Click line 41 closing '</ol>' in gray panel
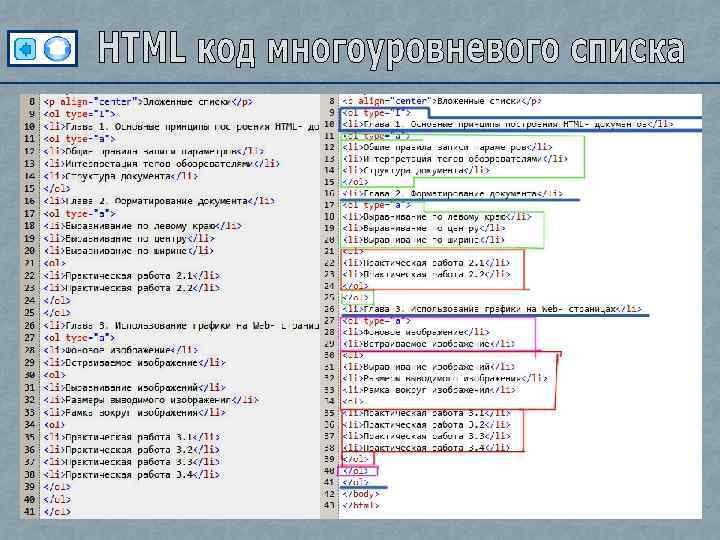This screenshot has width=720, height=540. point(56,512)
